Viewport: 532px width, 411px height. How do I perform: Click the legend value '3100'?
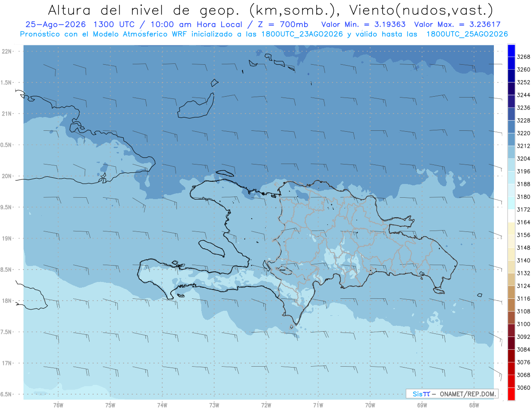coord(524,324)
